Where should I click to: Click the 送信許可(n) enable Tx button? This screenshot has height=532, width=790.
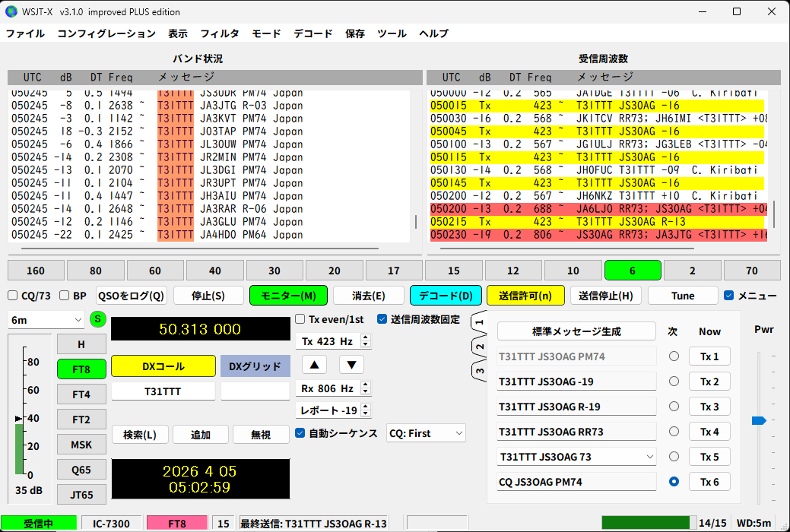(x=525, y=296)
